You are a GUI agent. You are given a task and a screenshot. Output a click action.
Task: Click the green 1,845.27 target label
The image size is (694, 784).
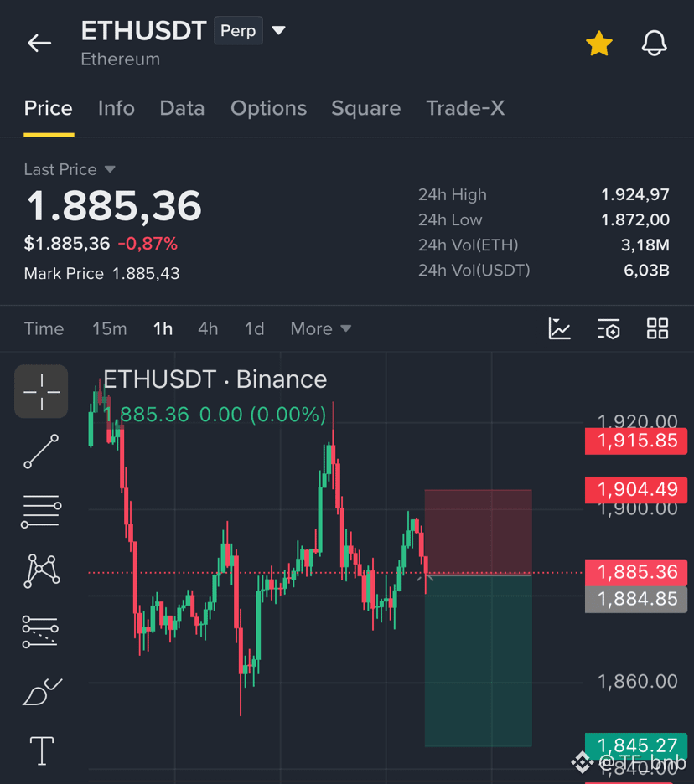click(x=636, y=745)
